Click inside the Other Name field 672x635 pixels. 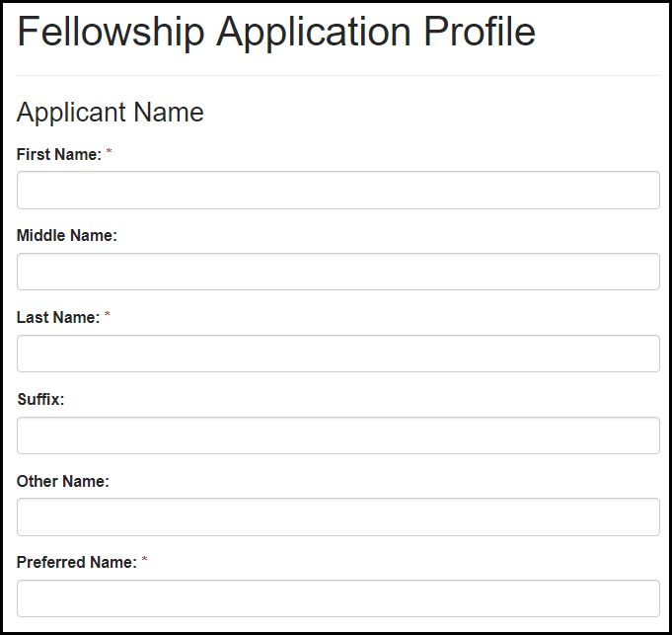coord(337,516)
